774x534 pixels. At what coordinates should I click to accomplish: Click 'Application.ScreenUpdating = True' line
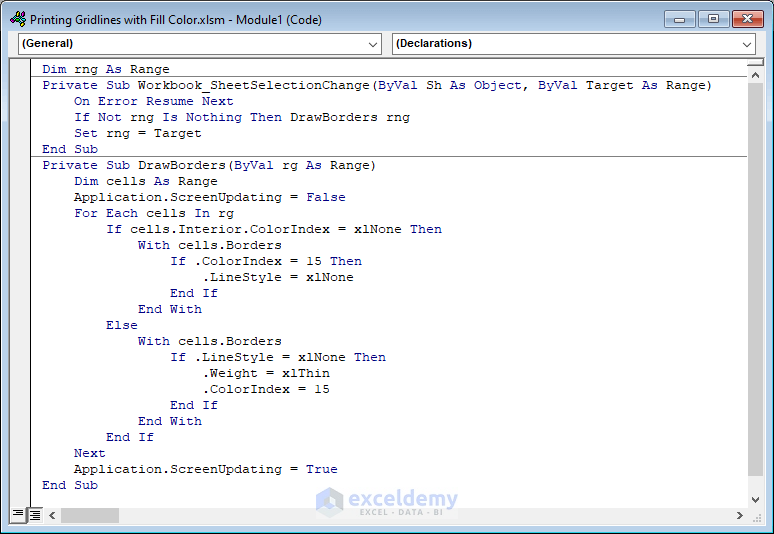[x=206, y=469]
